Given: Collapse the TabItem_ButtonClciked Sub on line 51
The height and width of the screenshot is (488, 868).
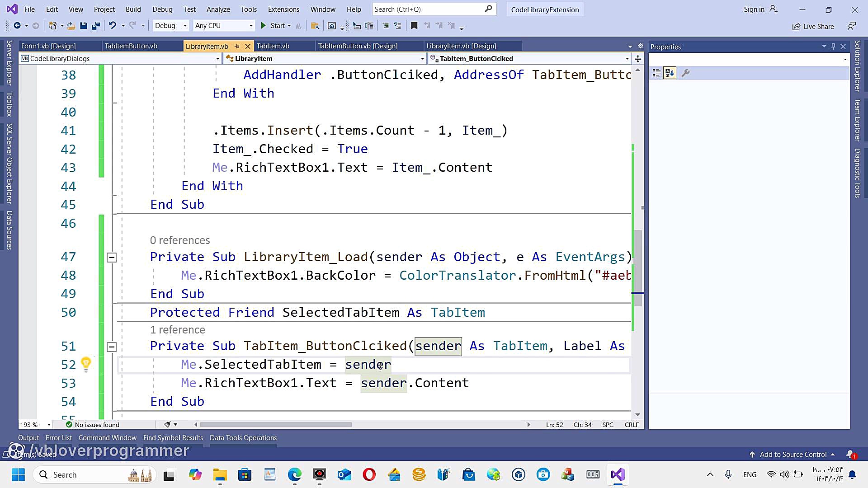Looking at the screenshot, I should 112,347.
